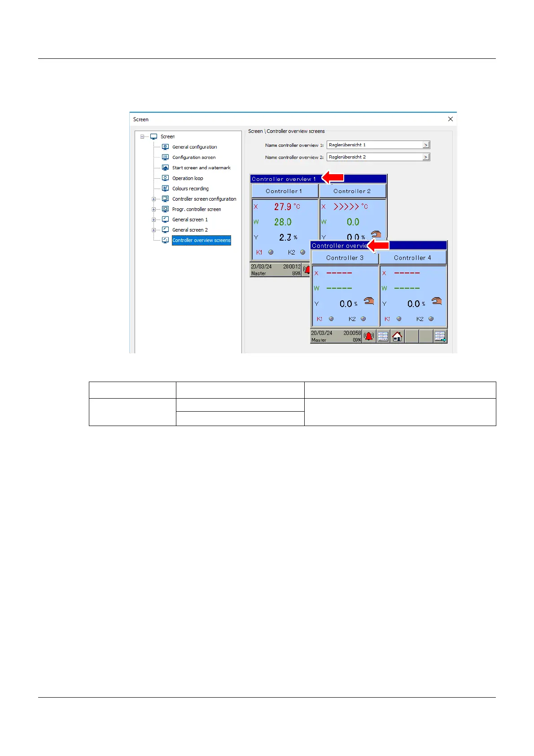The image size is (534, 756).
Task: Select Configuration screen in tree
Action: point(194,157)
